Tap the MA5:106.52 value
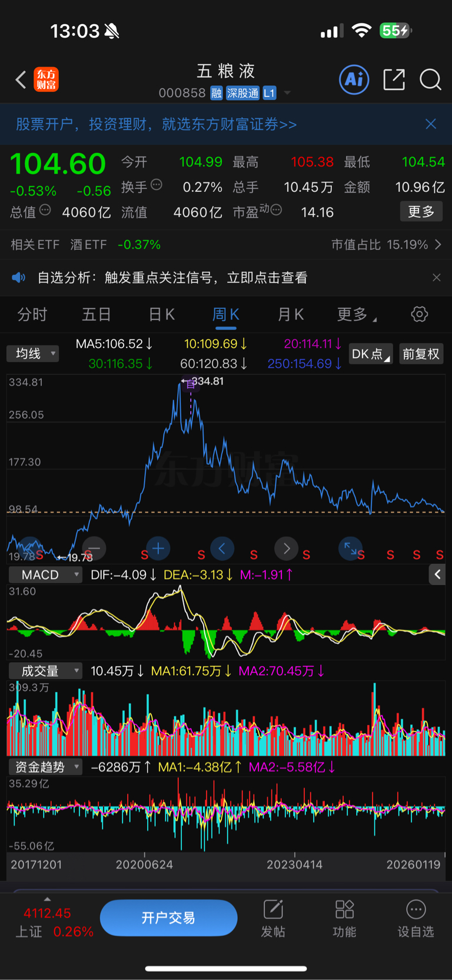Image resolution: width=452 pixels, height=980 pixels. tap(114, 344)
